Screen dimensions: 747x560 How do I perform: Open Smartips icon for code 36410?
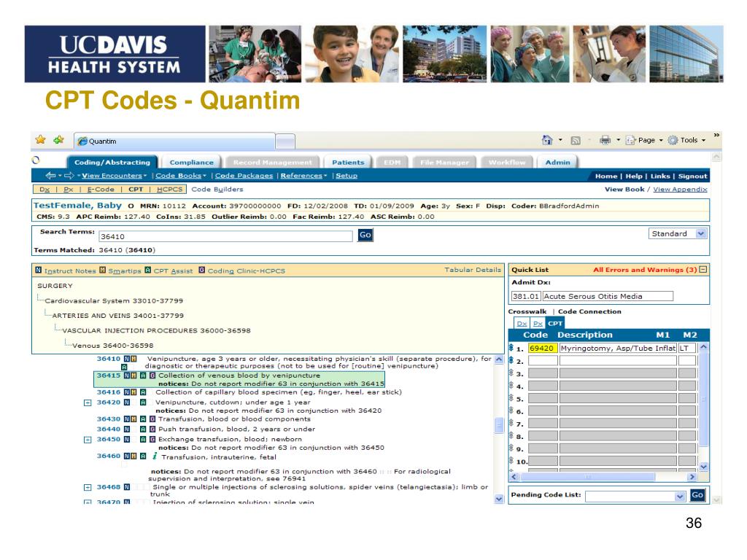click(133, 359)
